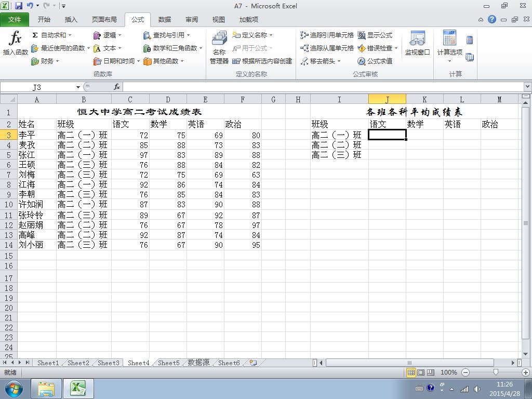The image size is (532, 399).
Task: Open the Date and Time (日期和时间) functions
Action: tap(116, 61)
